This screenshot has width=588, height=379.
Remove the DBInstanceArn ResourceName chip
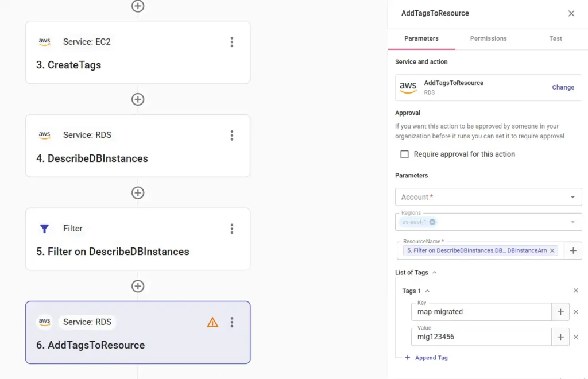click(552, 250)
